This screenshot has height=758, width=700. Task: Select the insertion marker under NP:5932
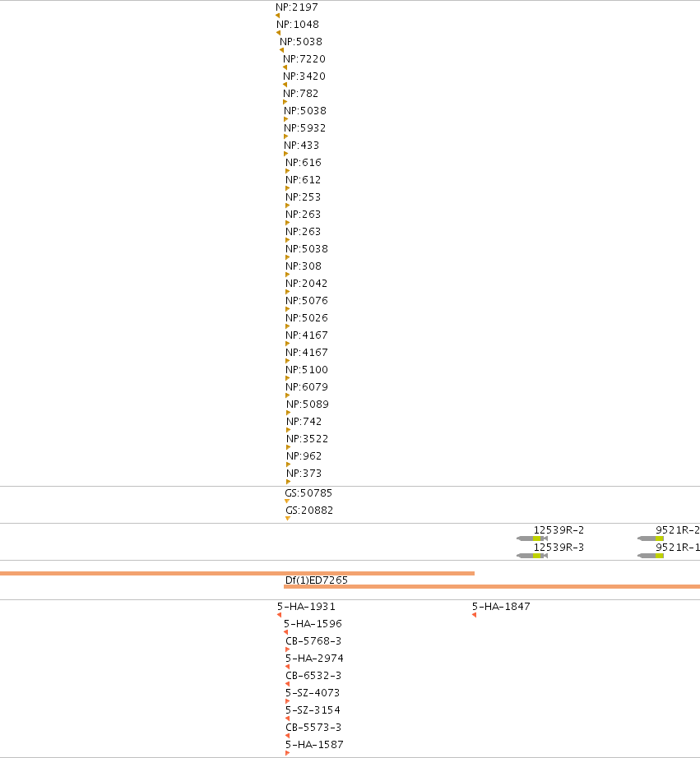click(286, 136)
